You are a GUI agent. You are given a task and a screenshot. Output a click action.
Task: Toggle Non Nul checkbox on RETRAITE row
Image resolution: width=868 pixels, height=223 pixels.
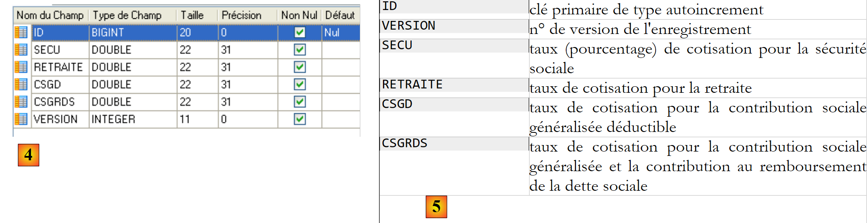coord(300,67)
